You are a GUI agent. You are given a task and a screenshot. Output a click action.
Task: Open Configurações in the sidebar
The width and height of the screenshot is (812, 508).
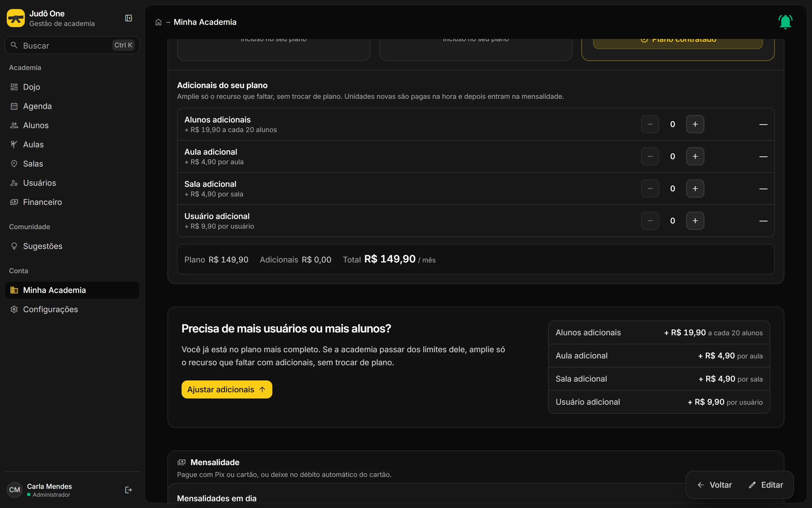(72, 309)
